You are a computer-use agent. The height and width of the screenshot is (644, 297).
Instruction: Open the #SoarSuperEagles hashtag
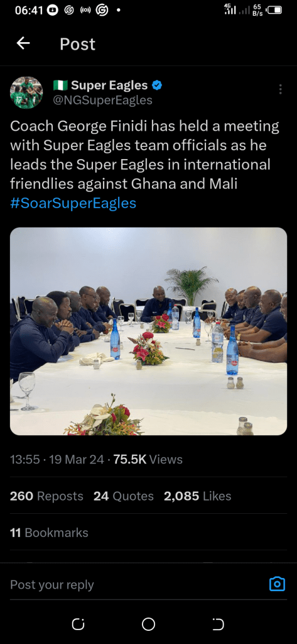tap(73, 203)
